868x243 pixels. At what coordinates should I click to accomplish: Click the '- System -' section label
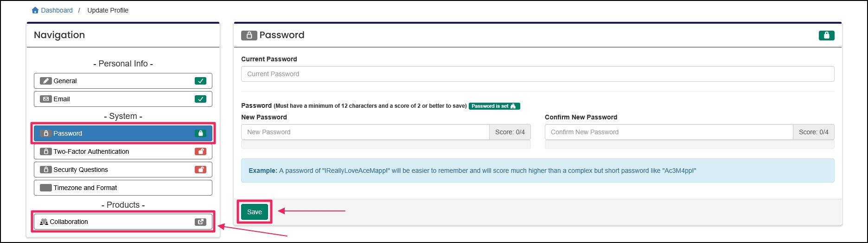tap(123, 116)
